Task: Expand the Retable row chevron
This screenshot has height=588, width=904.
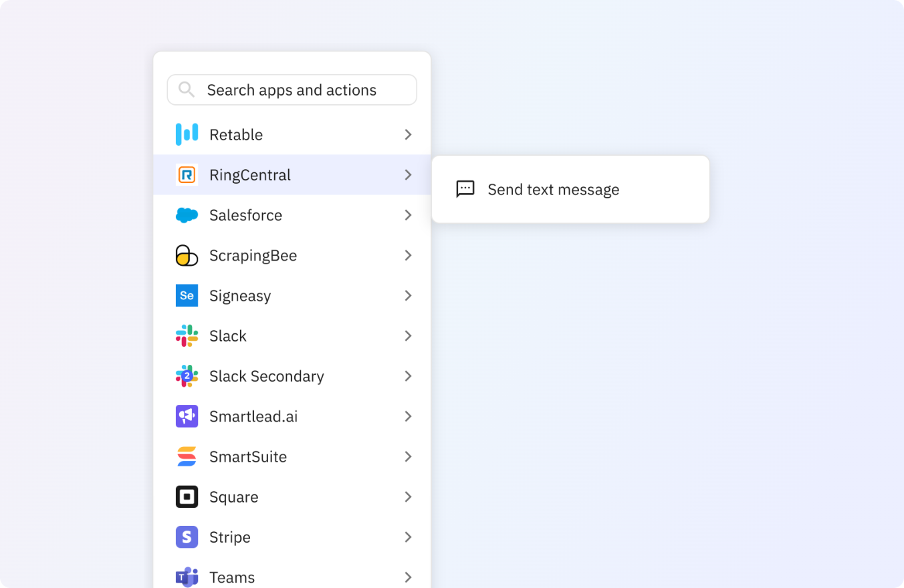Action: [408, 134]
